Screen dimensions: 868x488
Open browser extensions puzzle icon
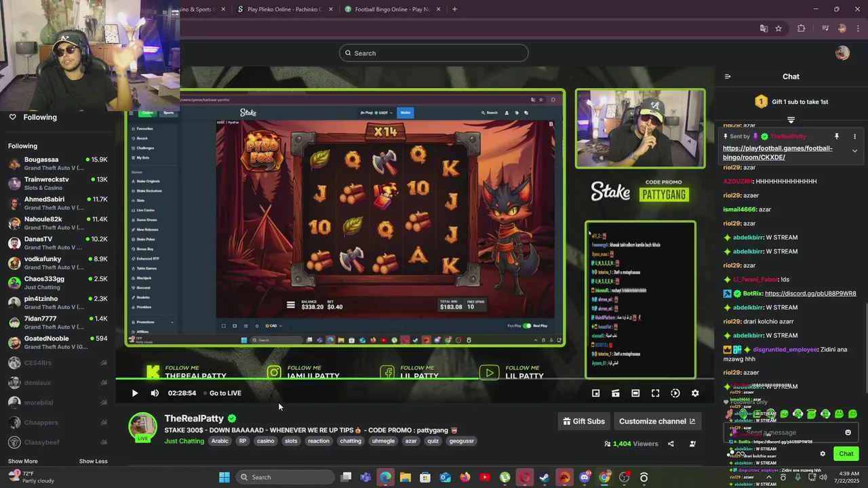coord(801,28)
